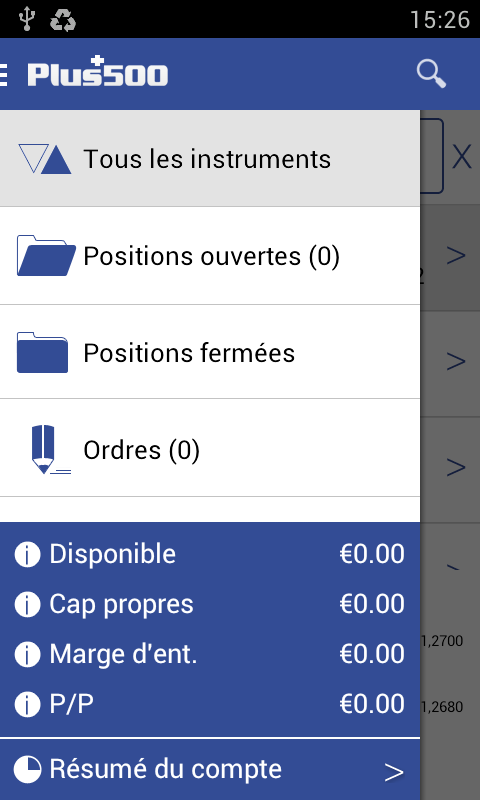Tap the hamburger menu icon
This screenshot has width=480, height=800.
[x=3, y=74]
